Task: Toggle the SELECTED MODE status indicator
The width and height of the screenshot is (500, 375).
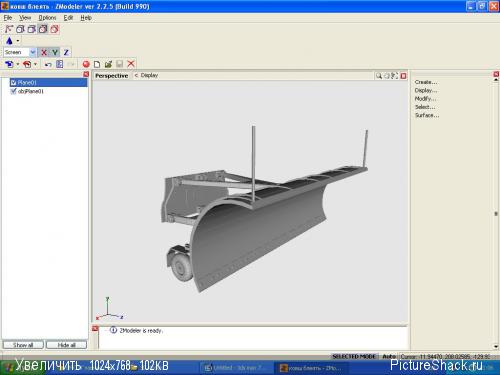Action: (x=354, y=356)
